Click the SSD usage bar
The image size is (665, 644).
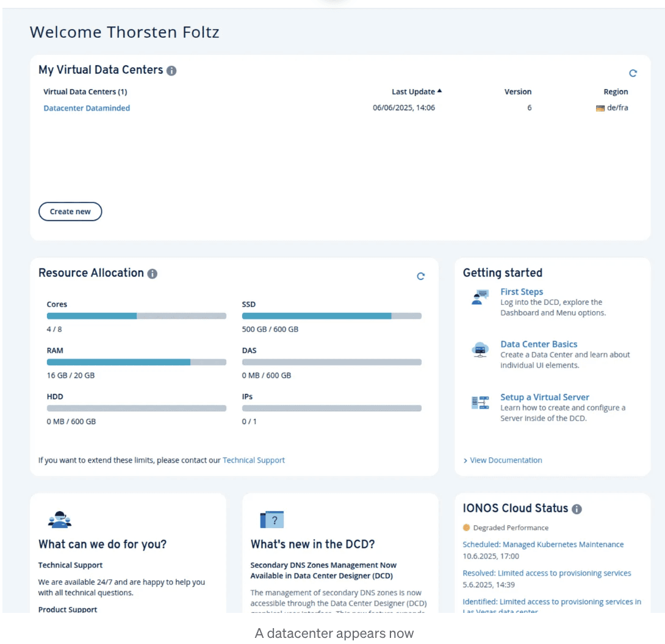332,316
